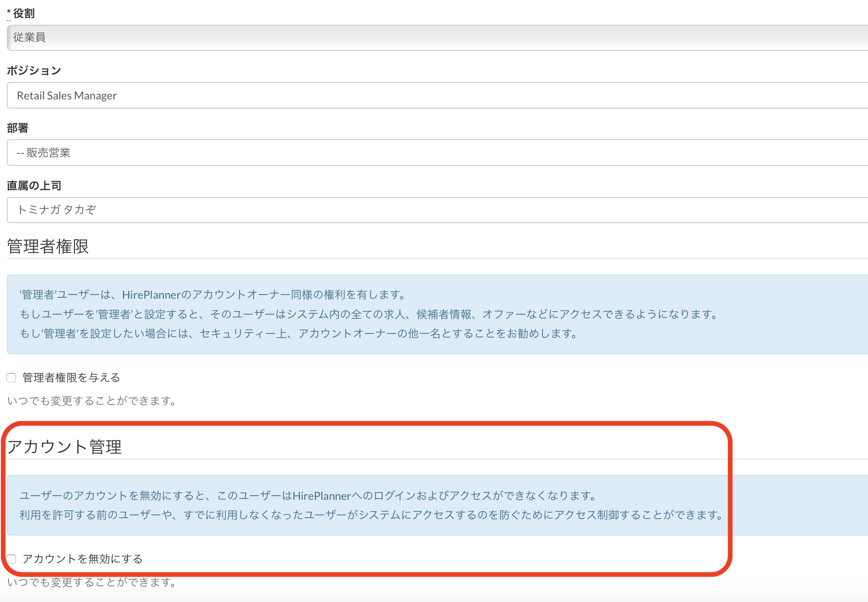Click the 直属の上司 field label
This screenshot has width=868, height=602.
(x=34, y=186)
